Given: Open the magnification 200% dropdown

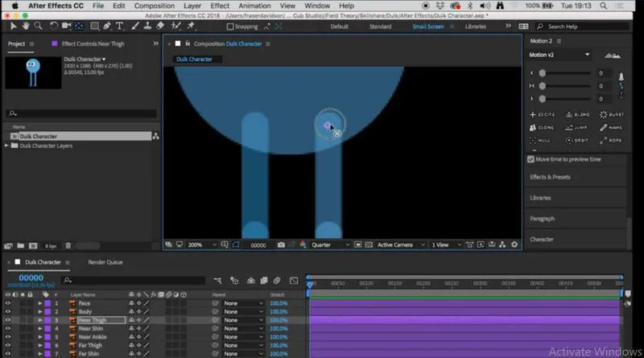Looking at the screenshot, I should 202,245.
